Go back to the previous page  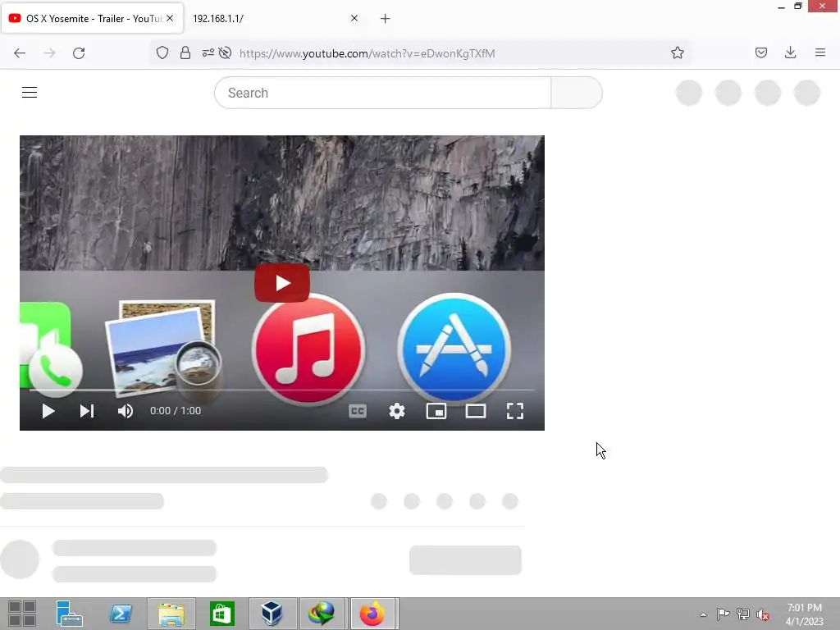coord(20,53)
